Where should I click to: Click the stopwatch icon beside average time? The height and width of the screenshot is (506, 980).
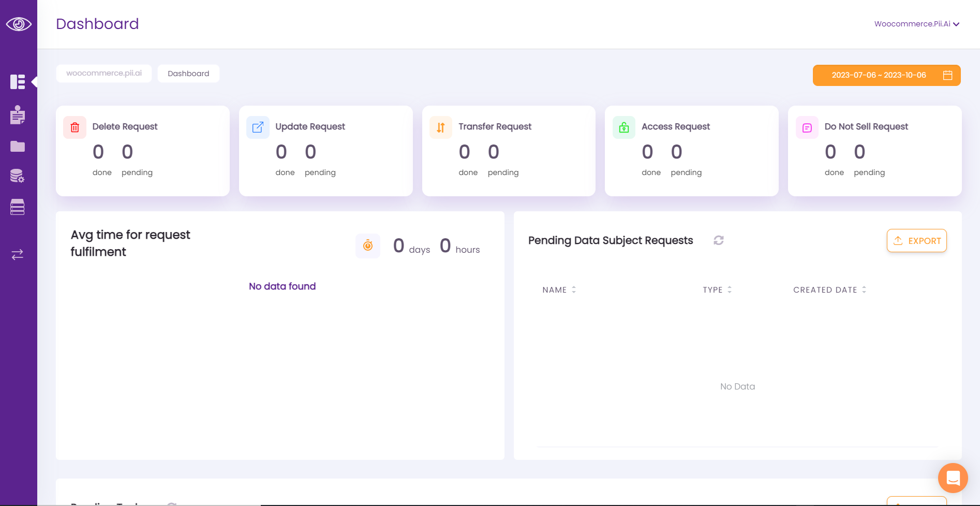pyautogui.click(x=368, y=245)
